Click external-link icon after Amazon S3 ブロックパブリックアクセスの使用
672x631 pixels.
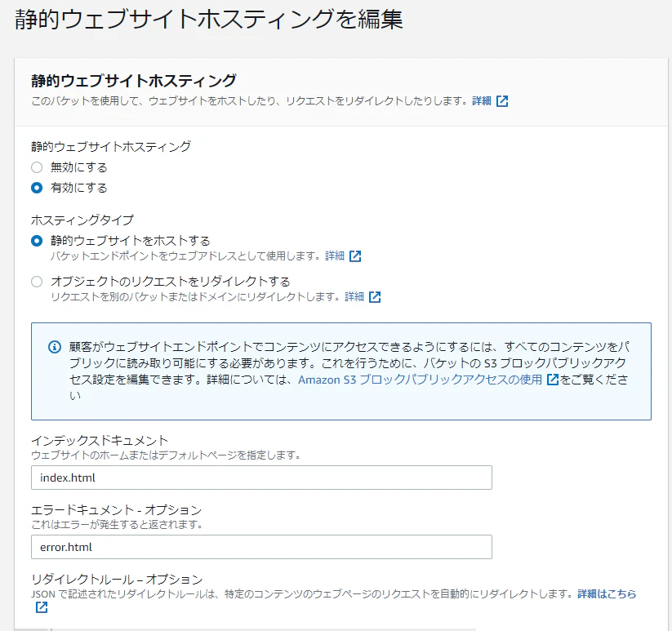(x=553, y=380)
